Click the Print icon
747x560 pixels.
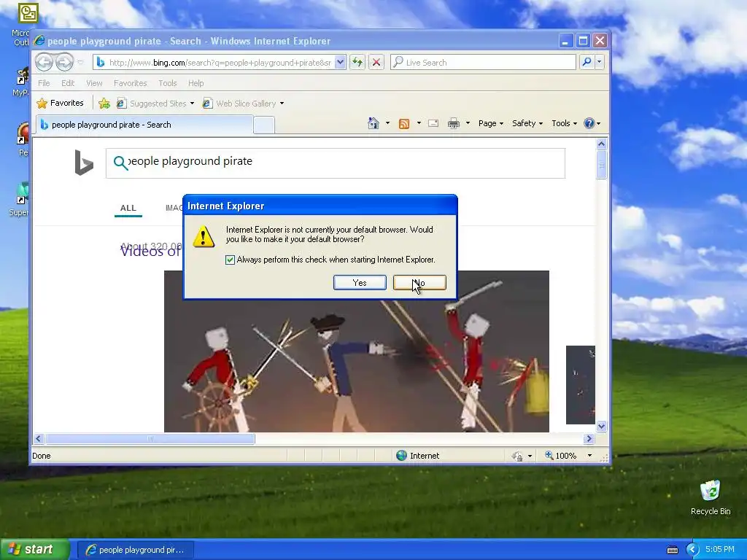click(454, 123)
